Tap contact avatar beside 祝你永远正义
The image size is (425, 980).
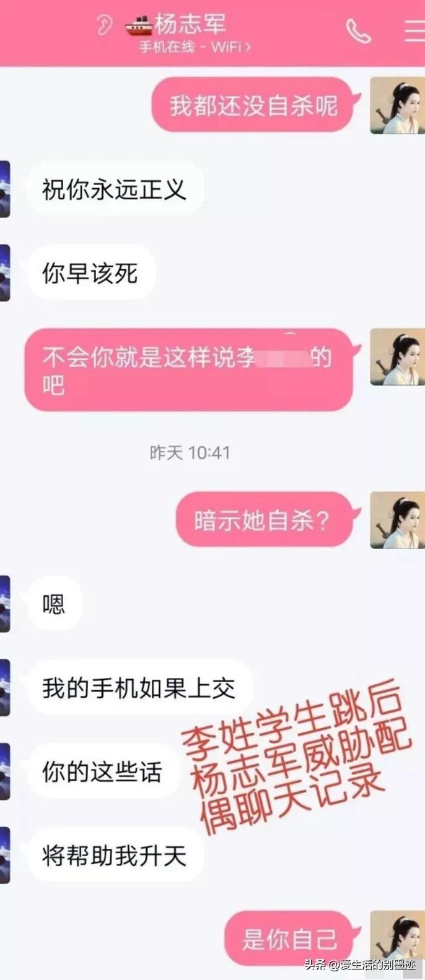(x=5, y=189)
